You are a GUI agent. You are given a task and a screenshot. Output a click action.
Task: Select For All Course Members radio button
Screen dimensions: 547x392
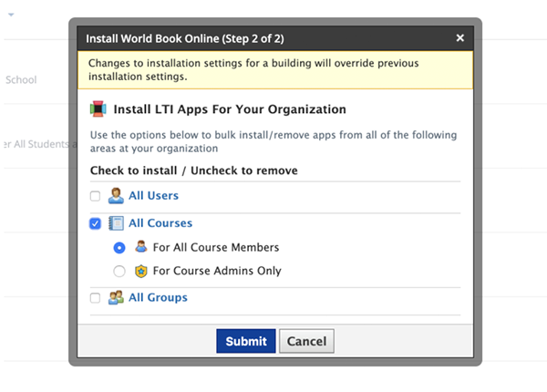coord(119,248)
